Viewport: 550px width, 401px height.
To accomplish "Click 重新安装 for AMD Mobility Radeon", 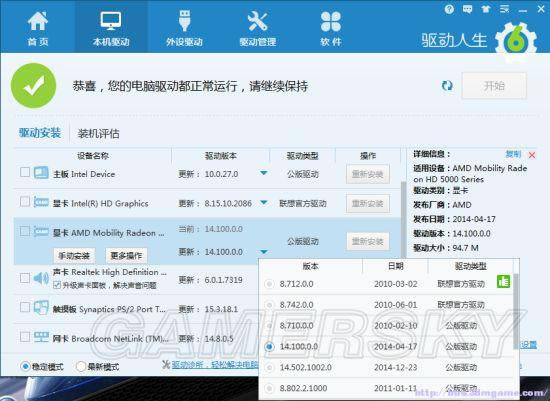I will (367, 241).
